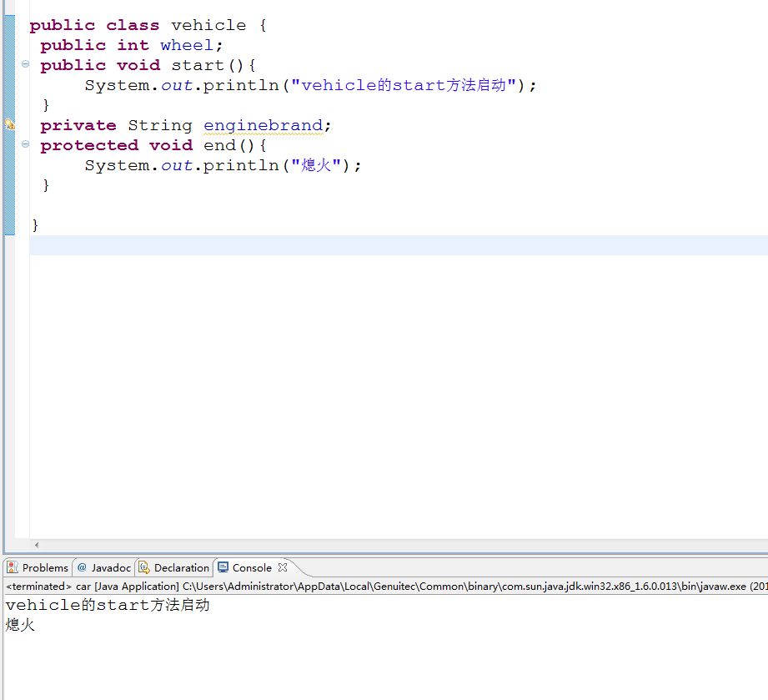This screenshot has height=700, width=768.
Task: Click the method name 'start'
Action: (x=198, y=65)
